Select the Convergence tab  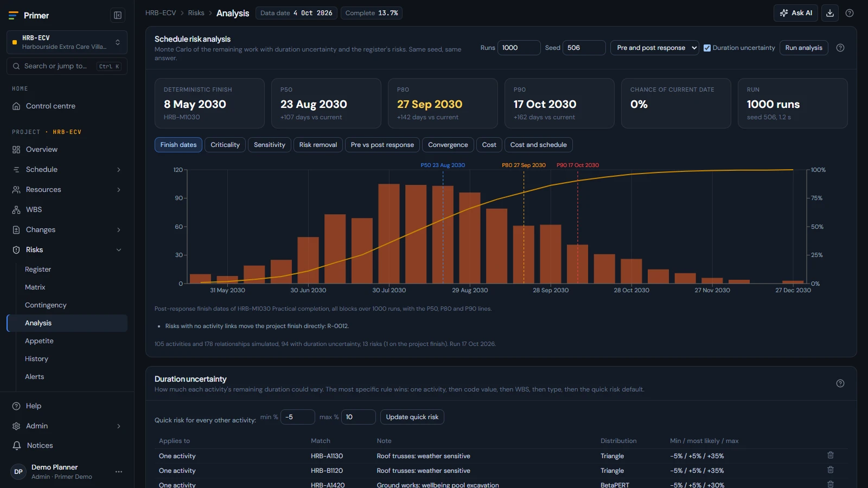coord(448,145)
